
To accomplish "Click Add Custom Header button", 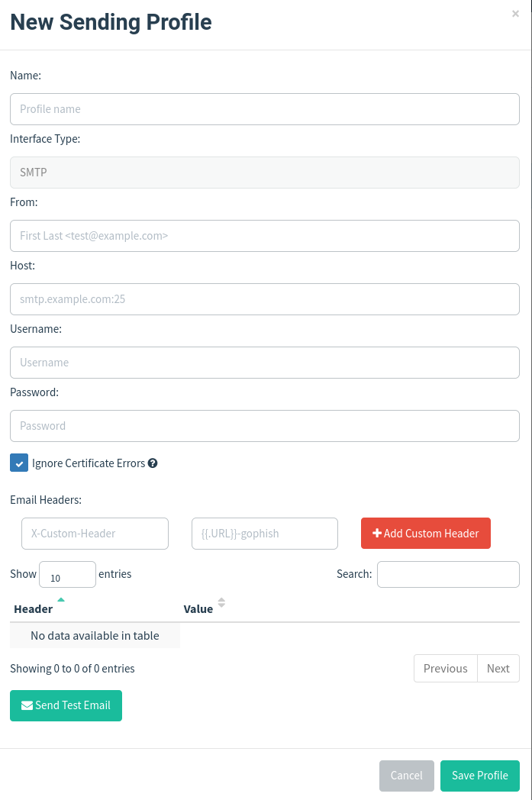I will pos(425,534).
